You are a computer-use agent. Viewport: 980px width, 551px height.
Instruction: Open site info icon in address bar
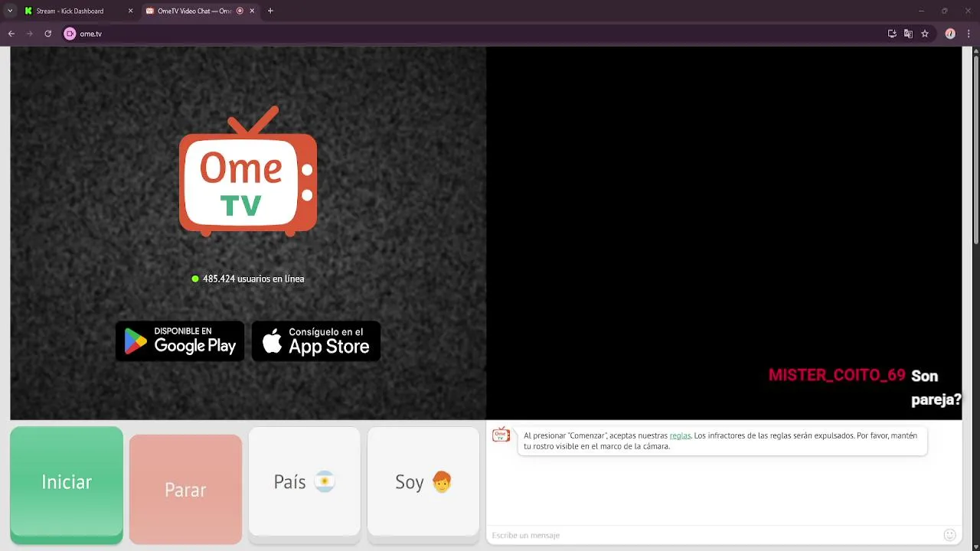(x=70, y=34)
